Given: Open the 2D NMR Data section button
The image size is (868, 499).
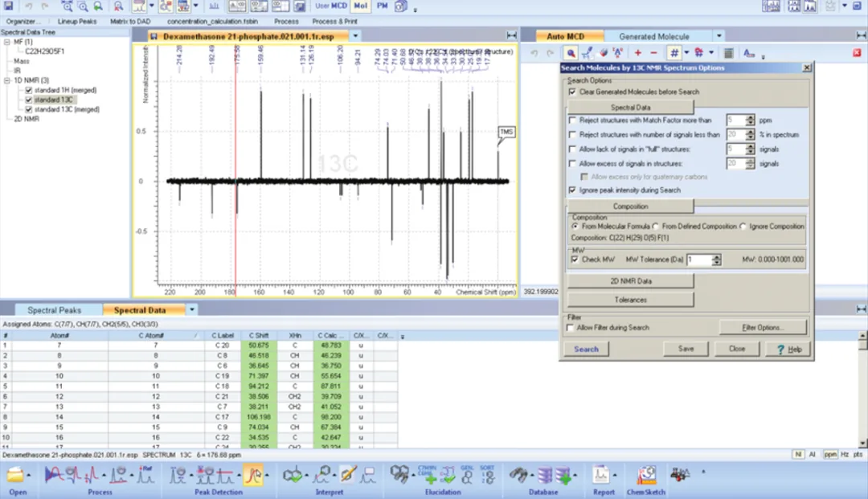Looking at the screenshot, I should (631, 281).
